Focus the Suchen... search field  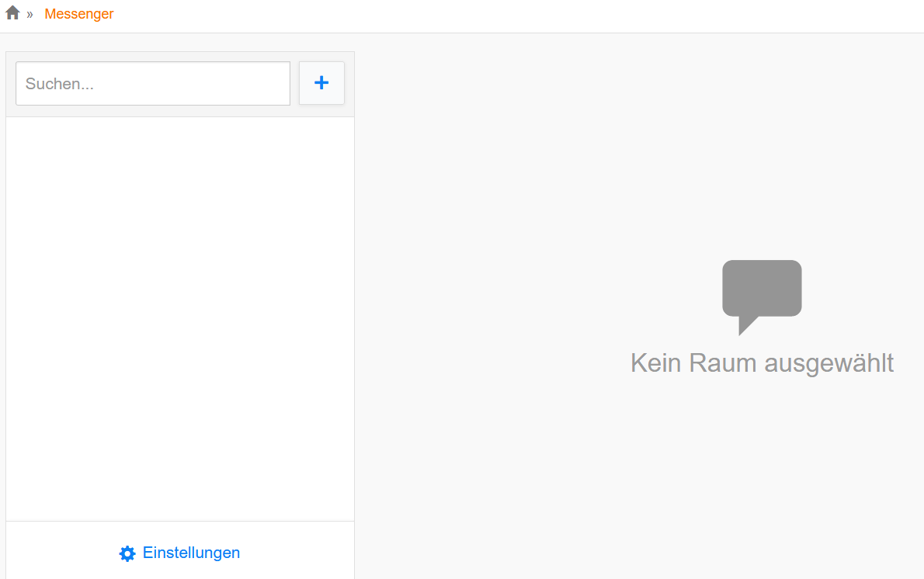[153, 84]
